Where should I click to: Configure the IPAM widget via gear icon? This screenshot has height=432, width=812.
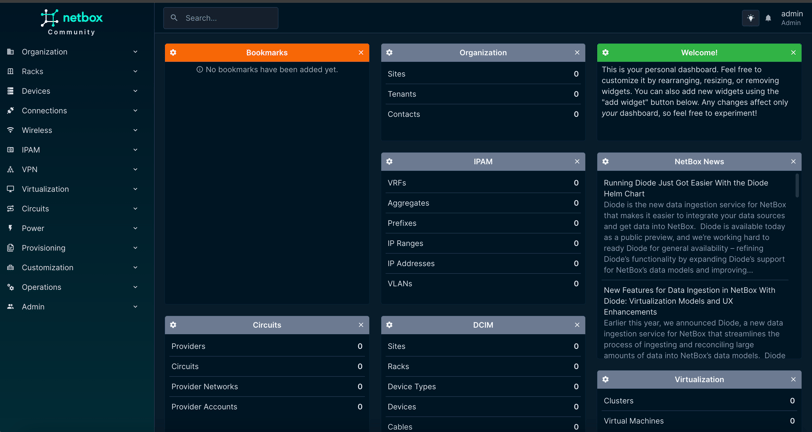click(389, 162)
